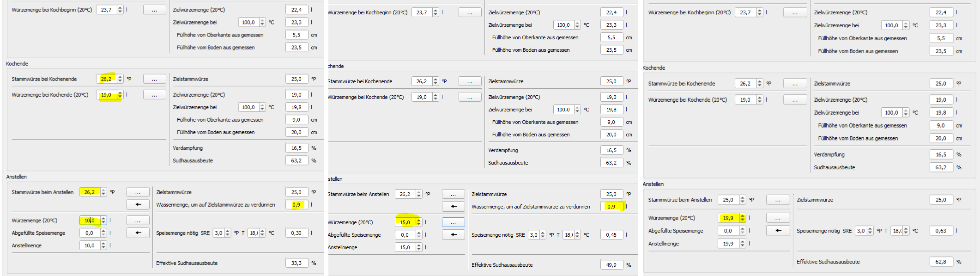Click the arrow button beside Speisemenge nötig 0,45
The height and width of the screenshot is (276, 980).
(453, 234)
